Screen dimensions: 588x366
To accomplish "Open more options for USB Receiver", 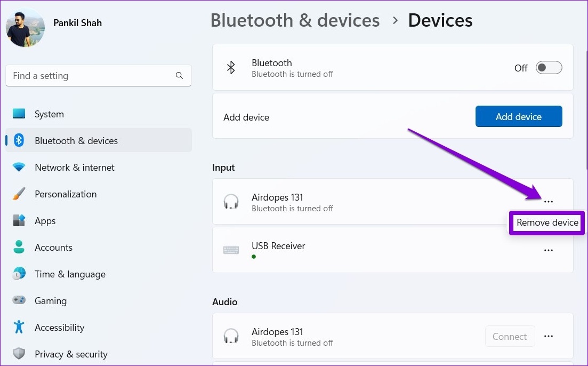I will pyautogui.click(x=548, y=250).
